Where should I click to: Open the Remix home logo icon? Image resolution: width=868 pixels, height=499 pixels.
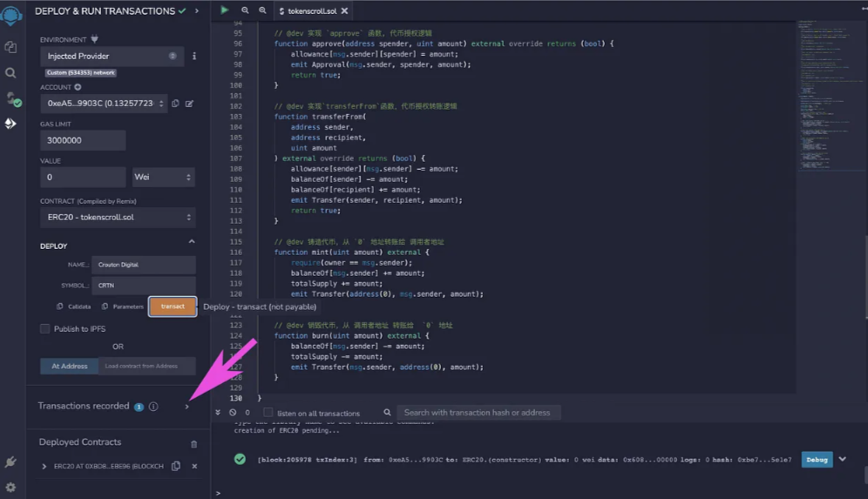(11, 15)
